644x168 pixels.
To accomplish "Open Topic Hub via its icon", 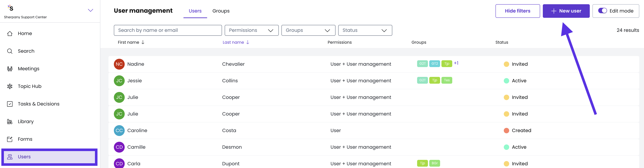I will (x=10, y=86).
